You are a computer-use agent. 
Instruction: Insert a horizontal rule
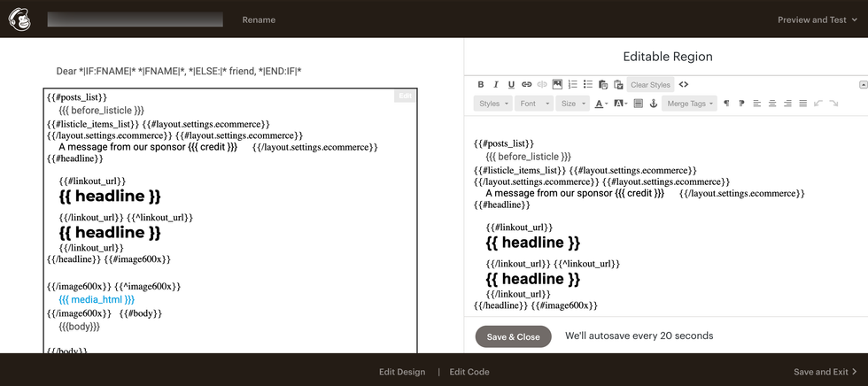click(639, 104)
